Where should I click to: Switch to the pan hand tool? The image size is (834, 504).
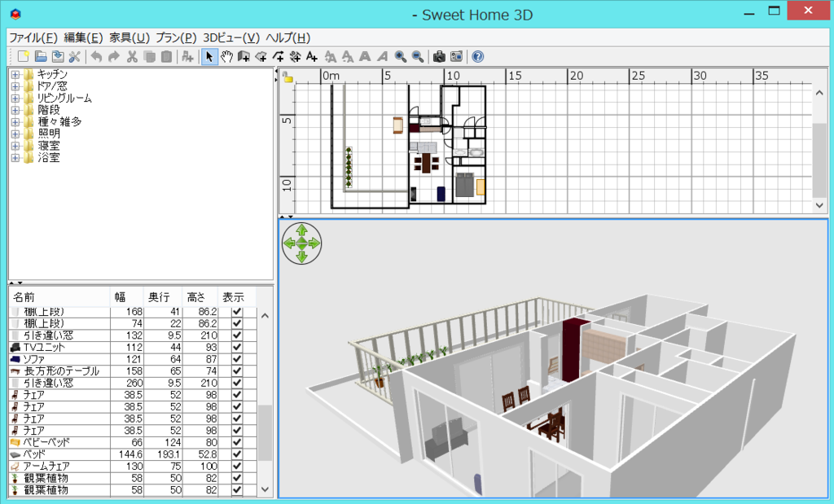pos(226,56)
